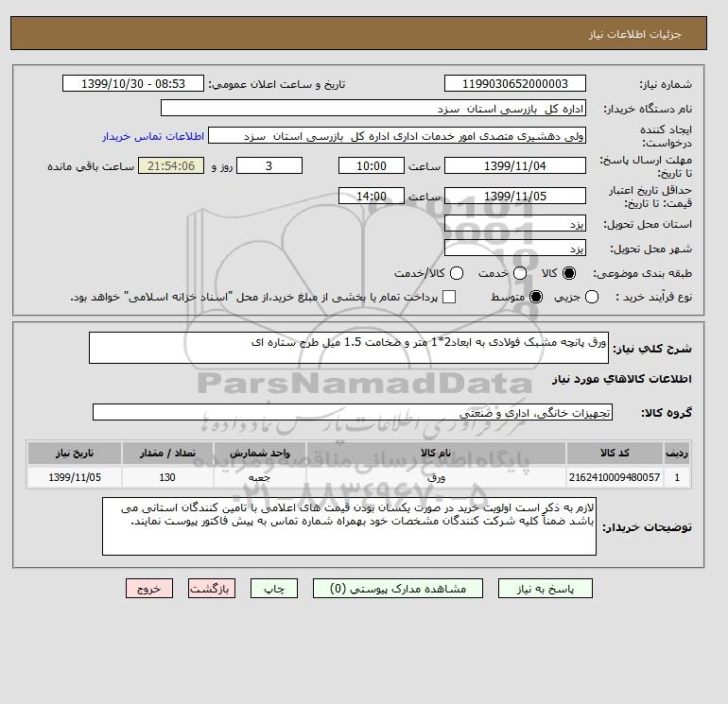Click the goods group field تجهیزات خانگی
Viewport: 728px width, 704px height.
click(x=353, y=412)
